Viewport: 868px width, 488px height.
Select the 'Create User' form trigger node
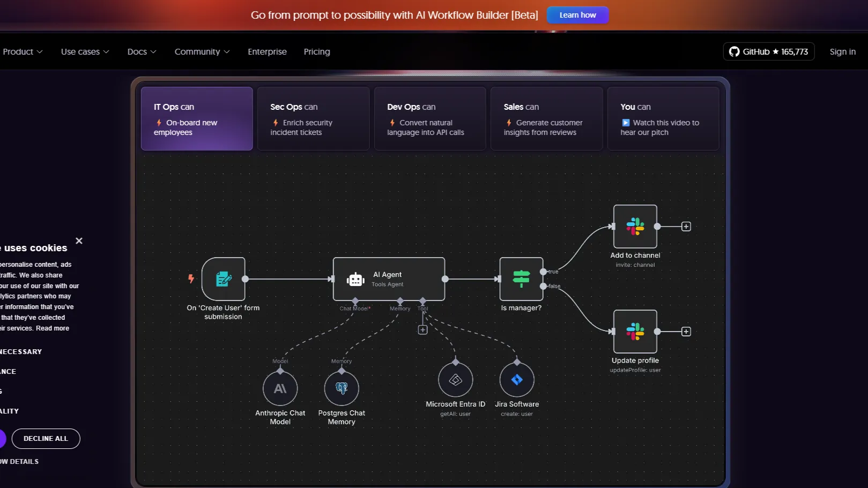click(x=224, y=279)
